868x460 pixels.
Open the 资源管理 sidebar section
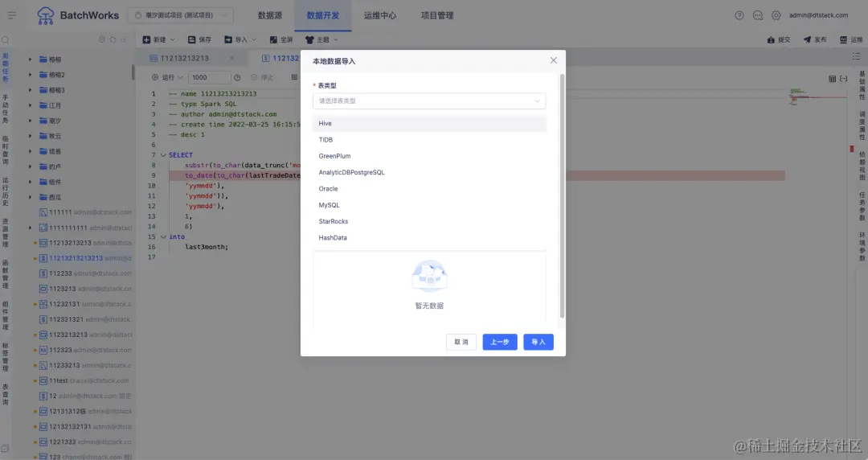[x=6, y=232]
